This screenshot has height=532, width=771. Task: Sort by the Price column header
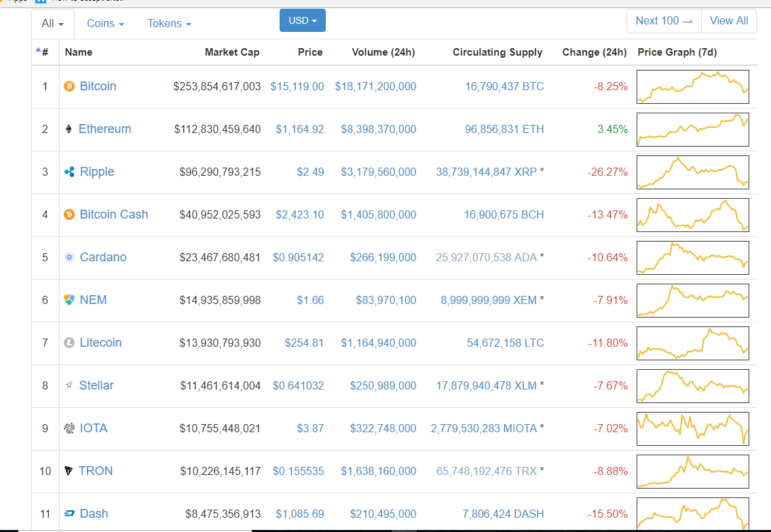pyautogui.click(x=310, y=52)
